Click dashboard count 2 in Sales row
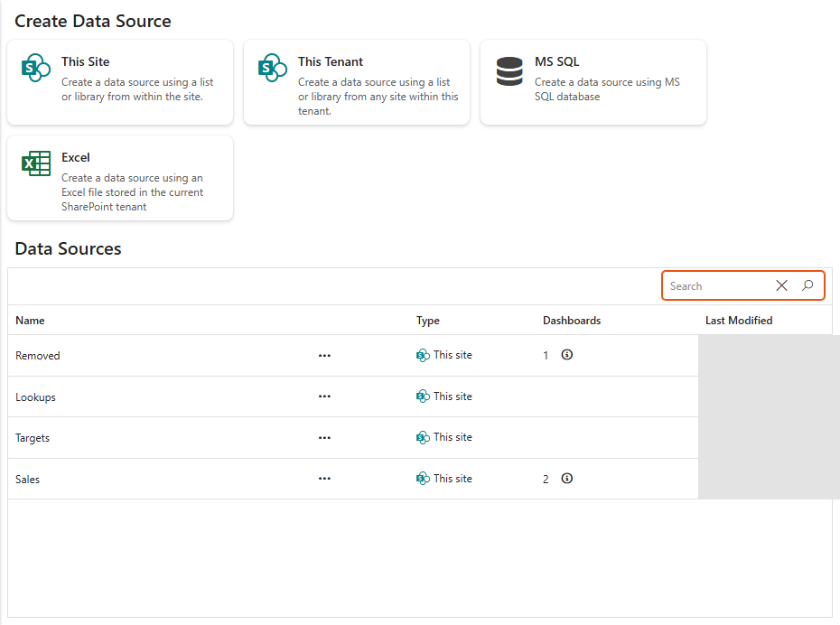840x625 pixels. click(546, 480)
